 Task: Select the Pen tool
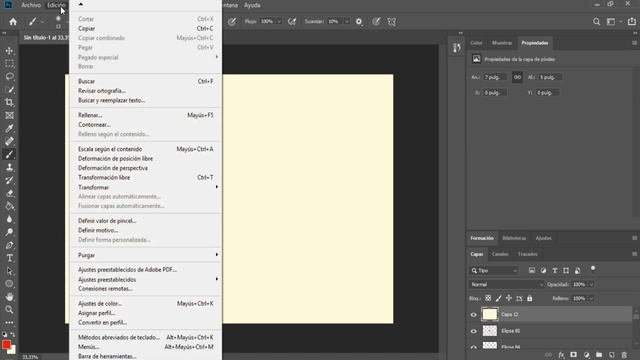coord(9,245)
